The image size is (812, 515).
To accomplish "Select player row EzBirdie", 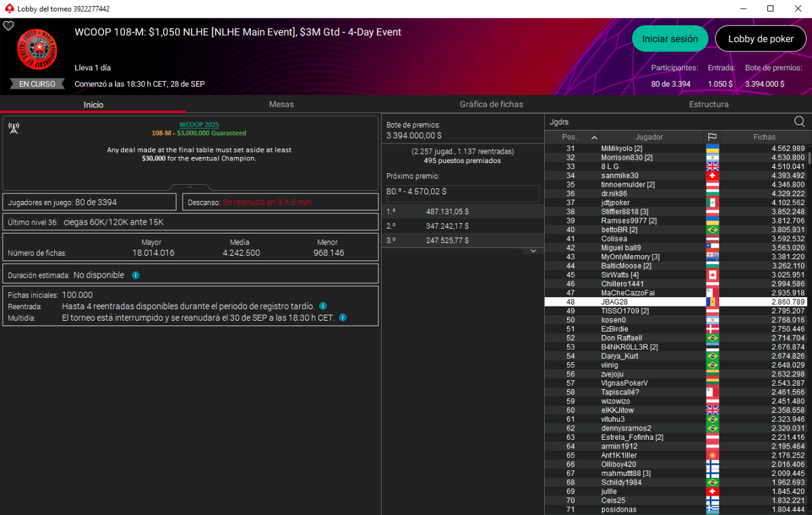I will (x=677, y=329).
